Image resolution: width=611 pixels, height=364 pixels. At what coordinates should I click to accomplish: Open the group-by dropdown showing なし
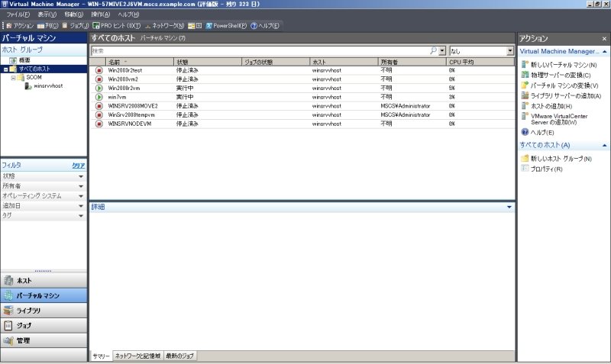point(510,50)
